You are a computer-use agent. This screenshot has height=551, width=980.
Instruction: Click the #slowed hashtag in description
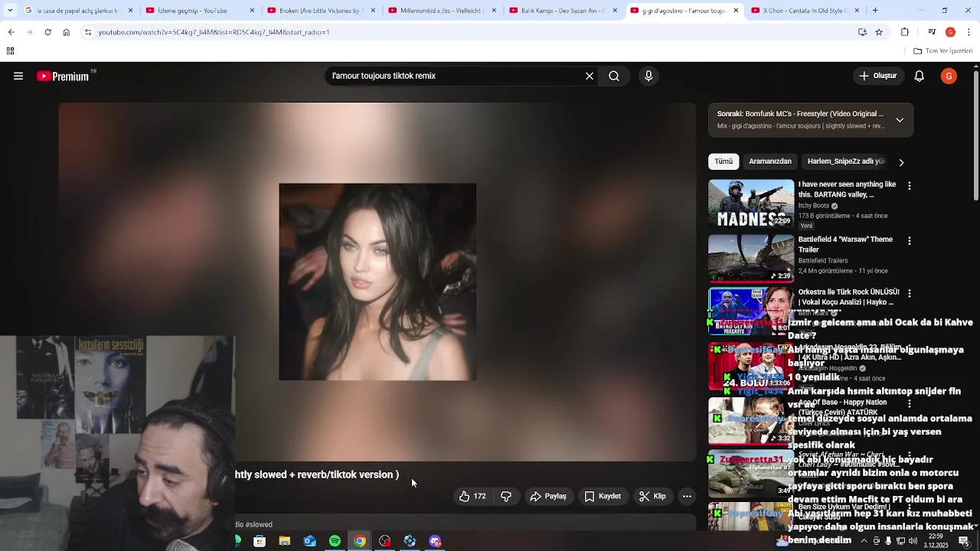coord(259,524)
